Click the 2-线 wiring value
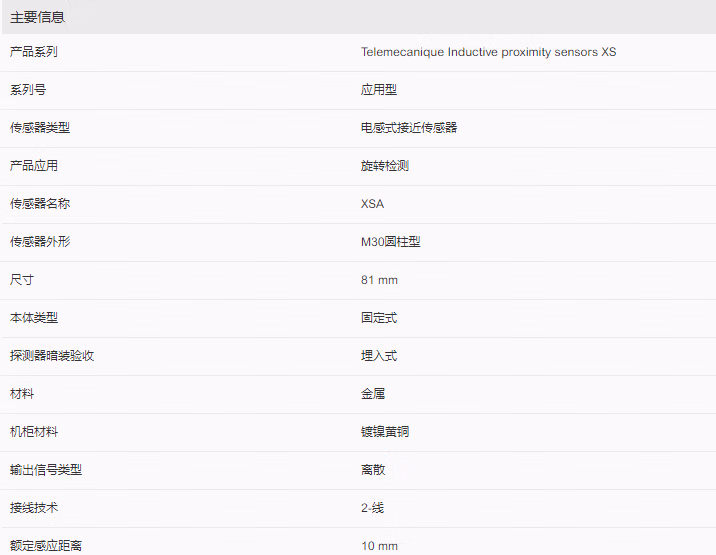The height and width of the screenshot is (555, 716). coord(372,507)
